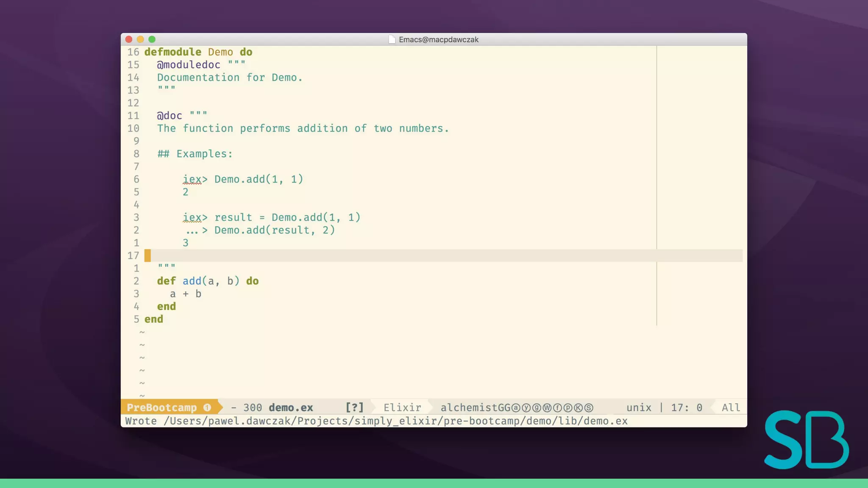Screen dimensions: 868x488
Task: Click the circled 'f' minor-mode indicator
Action: click(557, 408)
